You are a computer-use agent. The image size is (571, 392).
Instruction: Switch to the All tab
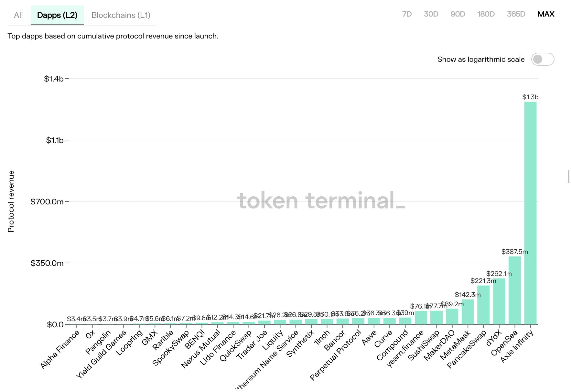tap(18, 15)
